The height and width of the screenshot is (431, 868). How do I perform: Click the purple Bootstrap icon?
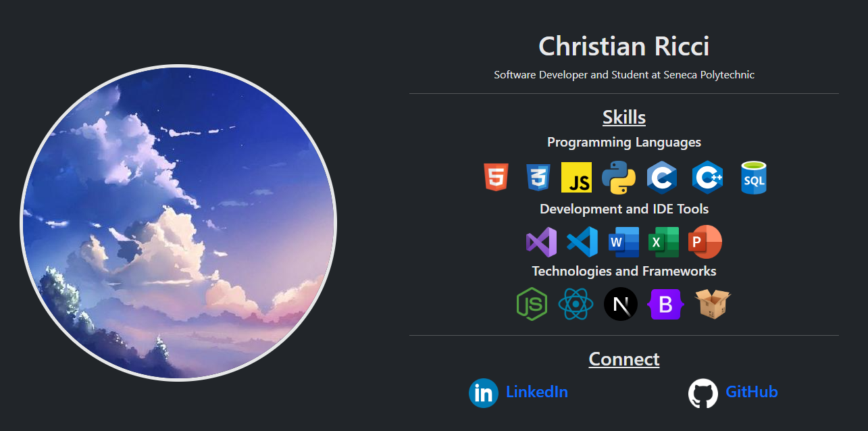(x=665, y=305)
